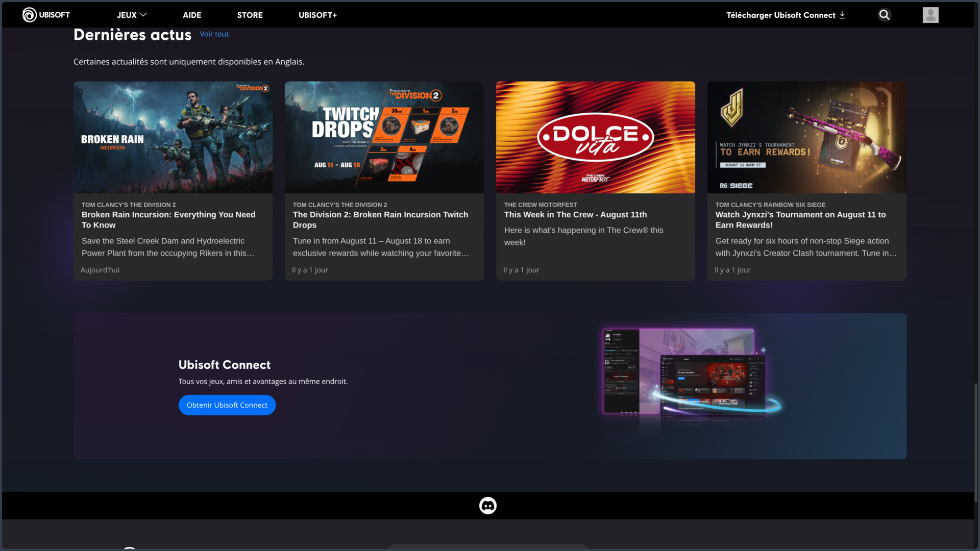Viewport: 980px width, 551px height.
Task: Open the R6 Siege Jynxzi tournament thumbnail
Action: [x=807, y=137]
